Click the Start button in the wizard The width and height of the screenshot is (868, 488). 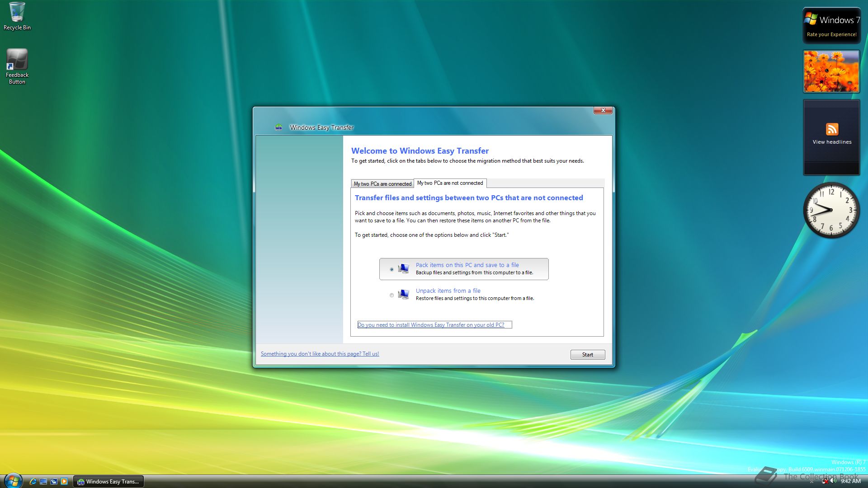point(588,355)
